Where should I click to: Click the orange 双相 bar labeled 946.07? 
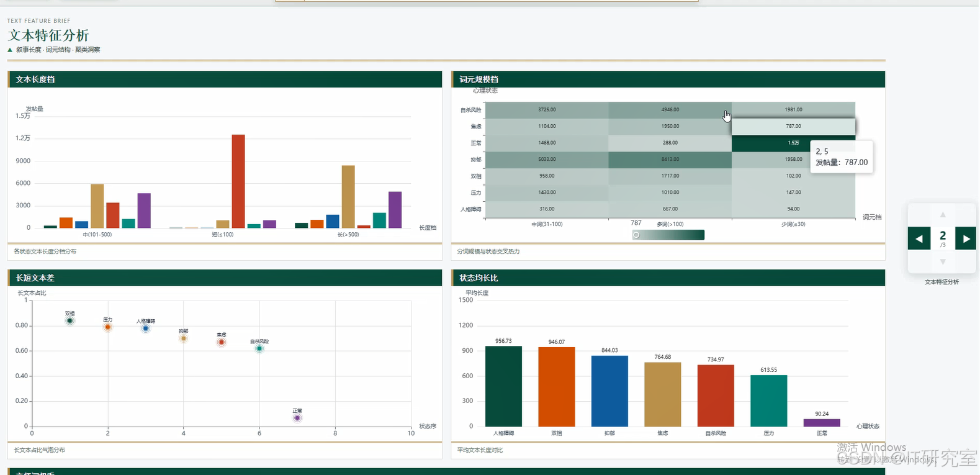557,387
